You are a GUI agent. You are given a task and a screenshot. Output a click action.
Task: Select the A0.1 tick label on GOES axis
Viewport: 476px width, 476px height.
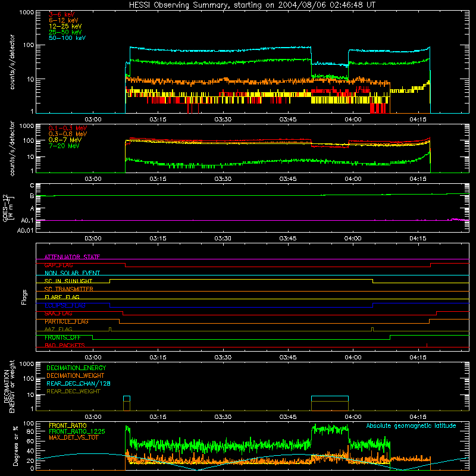point(27,220)
